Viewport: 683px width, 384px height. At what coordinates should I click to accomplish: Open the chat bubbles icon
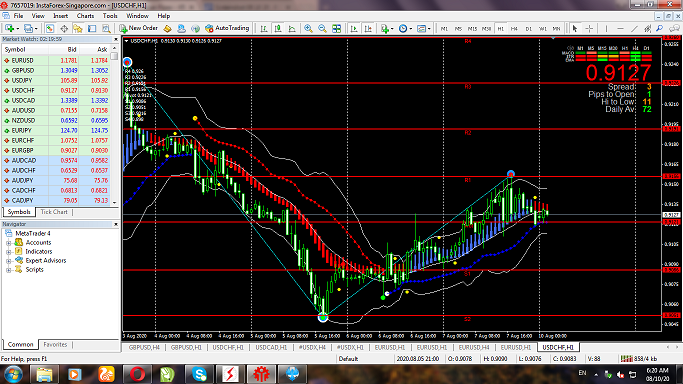[674, 28]
